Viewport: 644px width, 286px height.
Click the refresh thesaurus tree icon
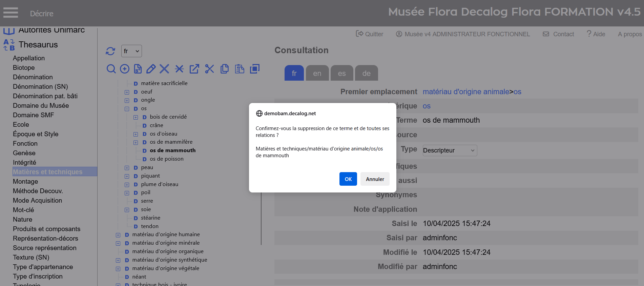[110, 51]
